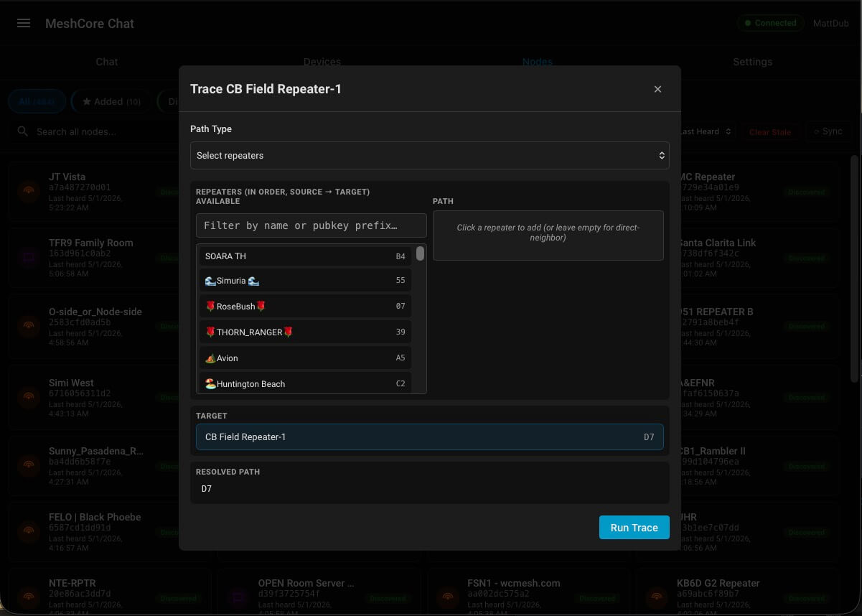Image resolution: width=862 pixels, height=616 pixels.
Task: Click the FSN1 - wcmesh.com signal icon
Action: 448,597
